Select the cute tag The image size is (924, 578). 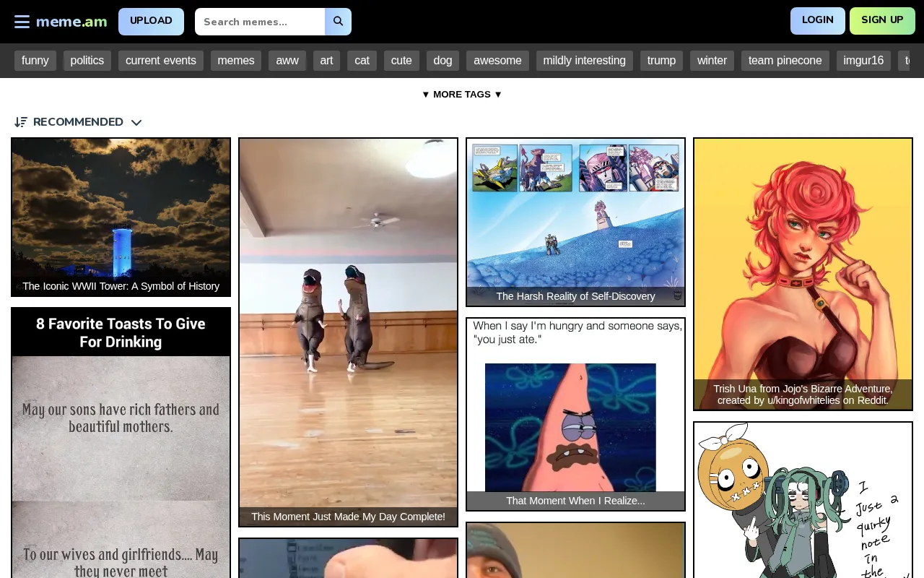[401, 61]
